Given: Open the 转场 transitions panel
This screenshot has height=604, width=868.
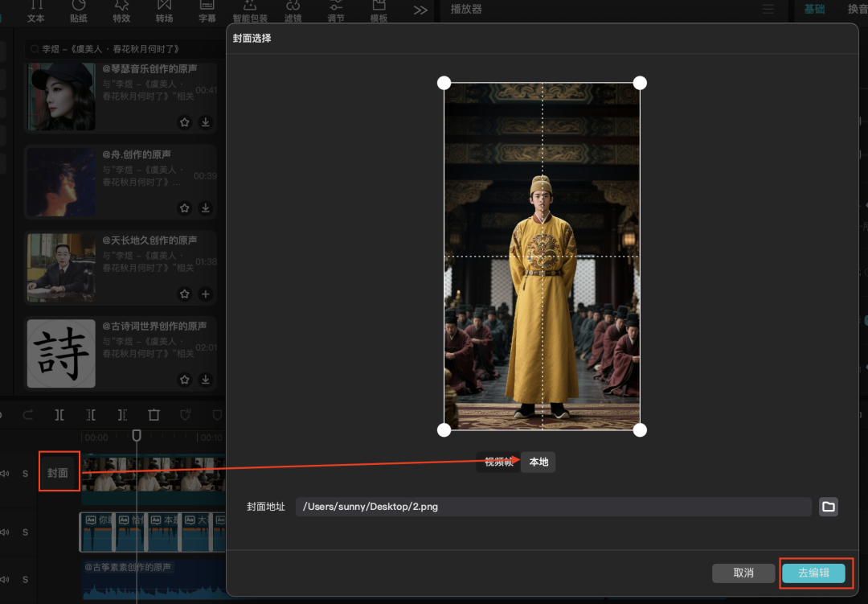Looking at the screenshot, I should (164, 11).
